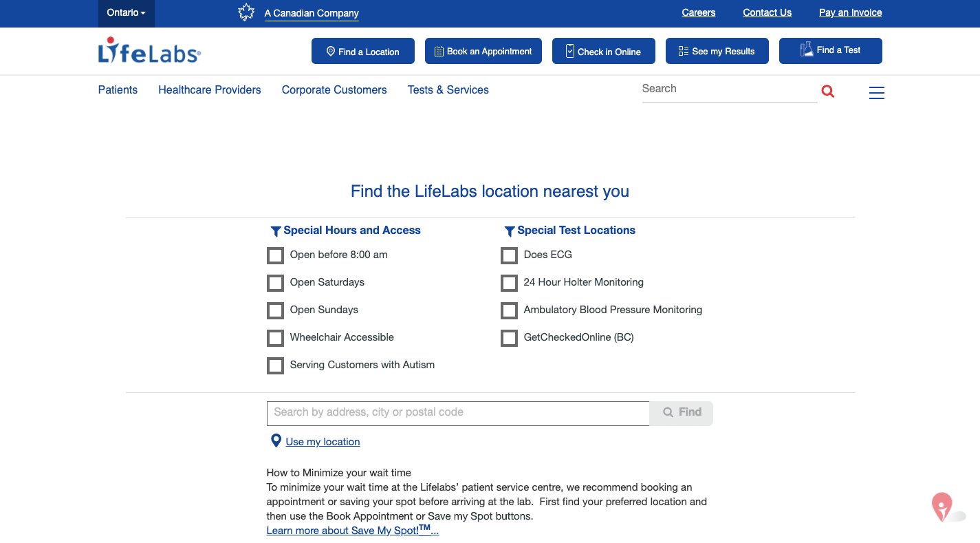Click the Special Hours and Access filter icon

(276, 231)
